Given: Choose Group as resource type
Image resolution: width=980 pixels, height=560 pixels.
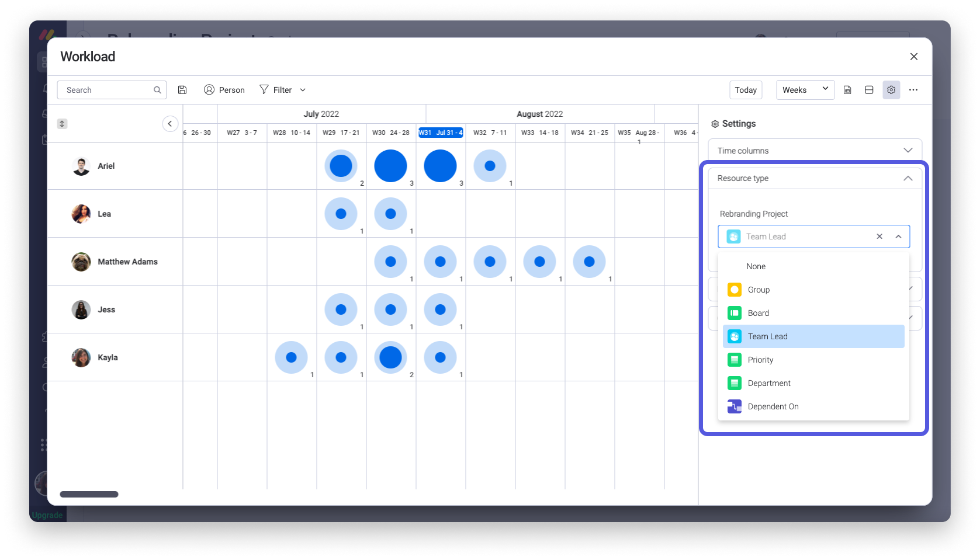Looking at the screenshot, I should [x=813, y=290].
